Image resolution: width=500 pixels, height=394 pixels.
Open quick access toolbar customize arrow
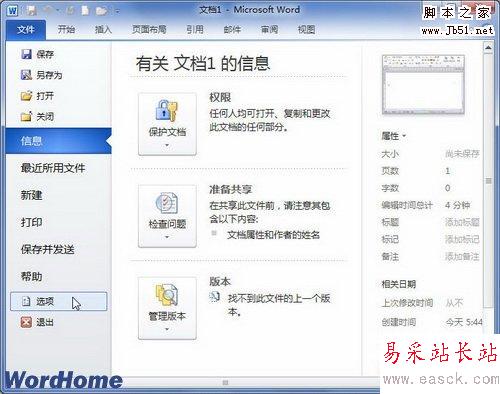tap(117, 12)
